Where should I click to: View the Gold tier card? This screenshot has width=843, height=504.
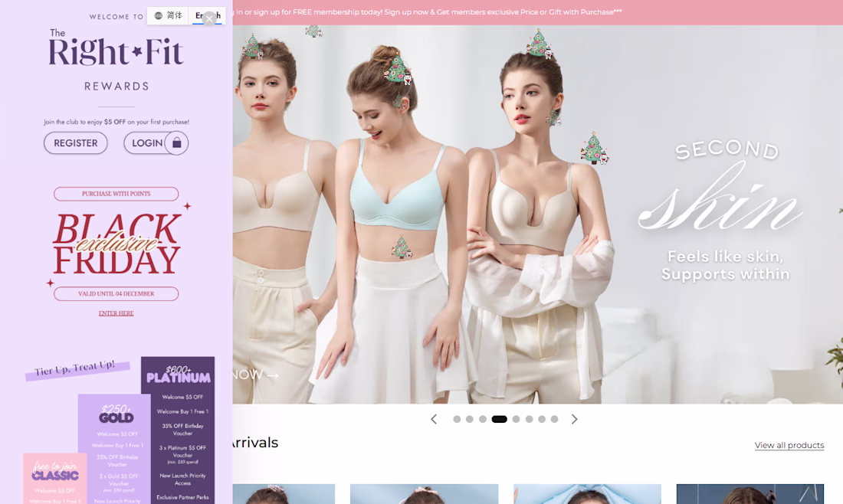[114, 449]
